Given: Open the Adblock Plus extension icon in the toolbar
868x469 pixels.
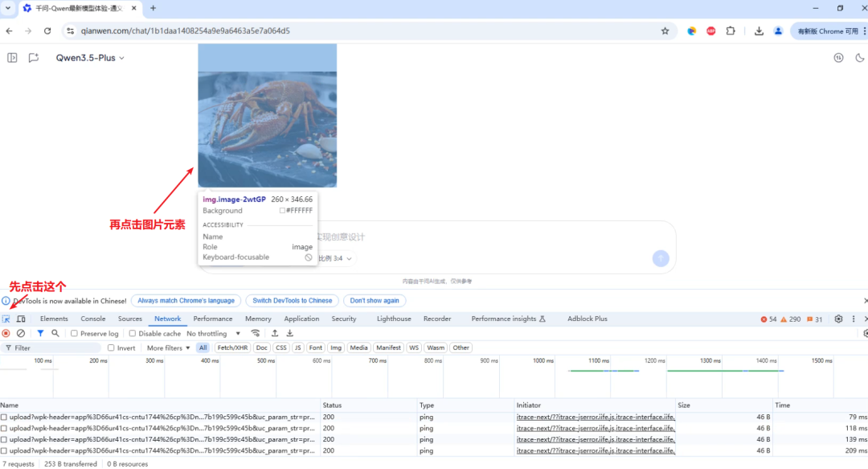Looking at the screenshot, I should pos(710,31).
